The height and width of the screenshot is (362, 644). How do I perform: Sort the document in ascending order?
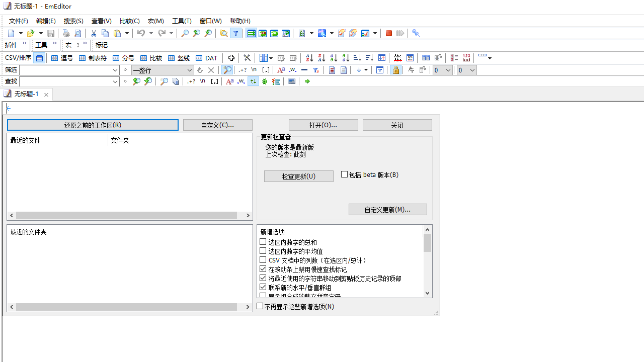click(308, 58)
